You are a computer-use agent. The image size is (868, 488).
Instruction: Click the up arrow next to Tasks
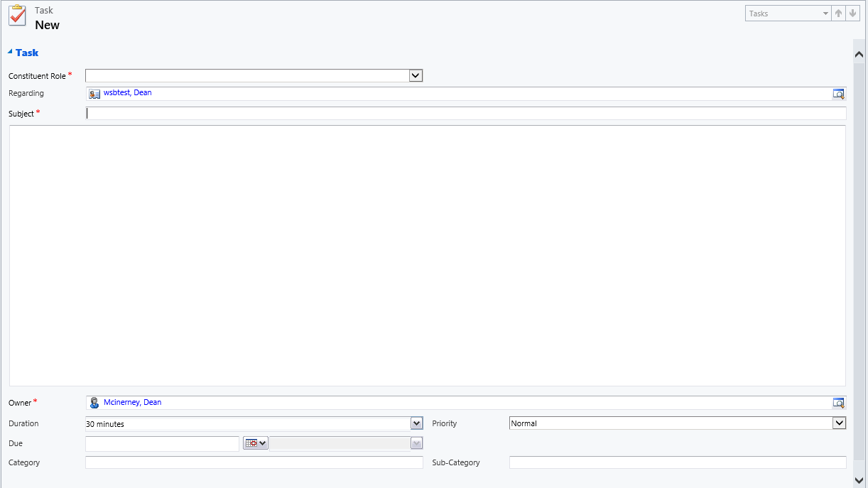839,13
